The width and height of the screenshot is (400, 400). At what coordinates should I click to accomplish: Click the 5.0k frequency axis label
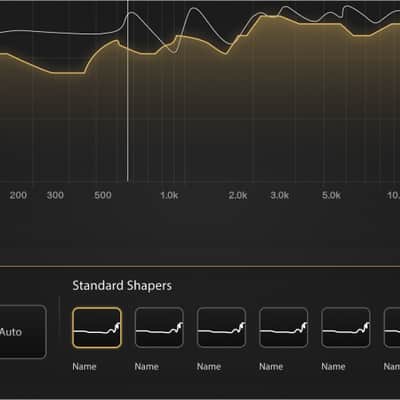[x=331, y=195]
